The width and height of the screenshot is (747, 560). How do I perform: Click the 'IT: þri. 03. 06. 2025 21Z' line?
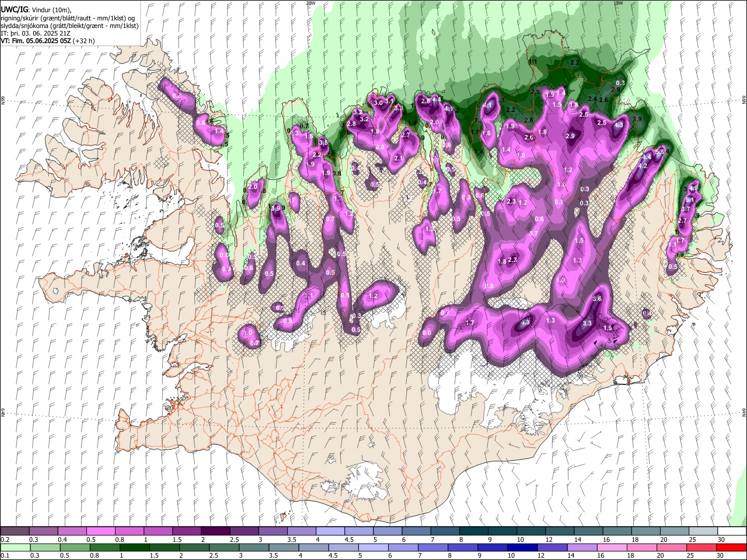pos(36,33)
